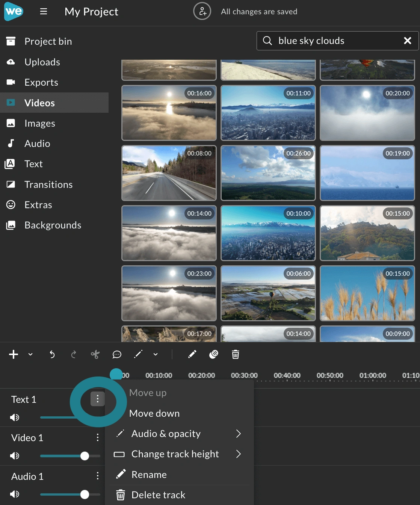
Task: Mute the Audio 1 track
Action: (15, 494)
